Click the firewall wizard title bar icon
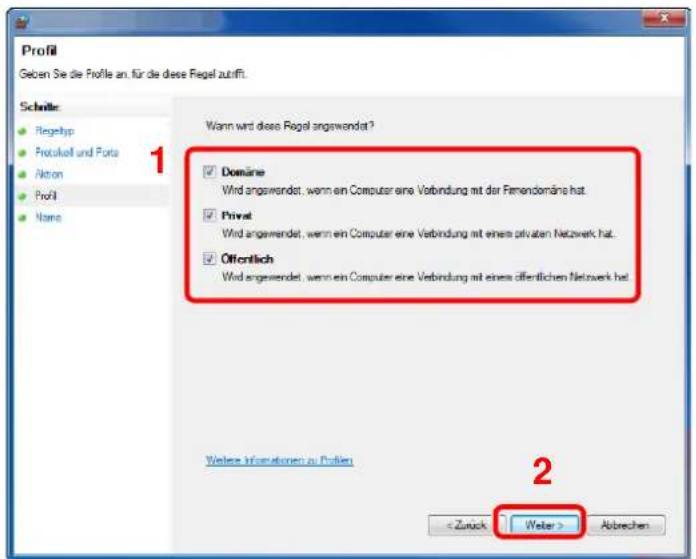 [x=22, y=22]
